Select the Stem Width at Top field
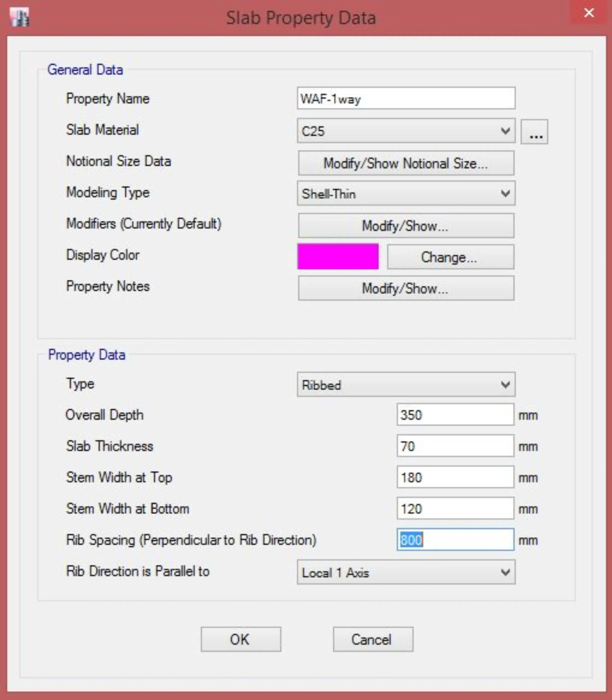Screen dimensions: 612x700 coord(455,477)
